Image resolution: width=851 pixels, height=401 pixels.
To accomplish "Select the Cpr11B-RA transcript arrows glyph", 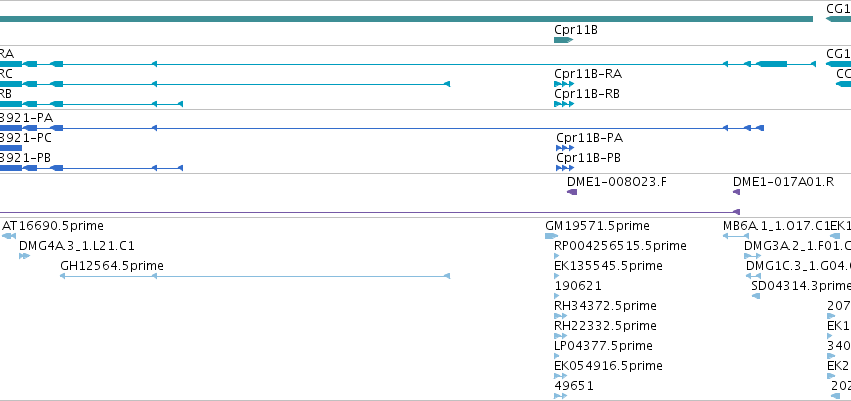I will 564,84.
